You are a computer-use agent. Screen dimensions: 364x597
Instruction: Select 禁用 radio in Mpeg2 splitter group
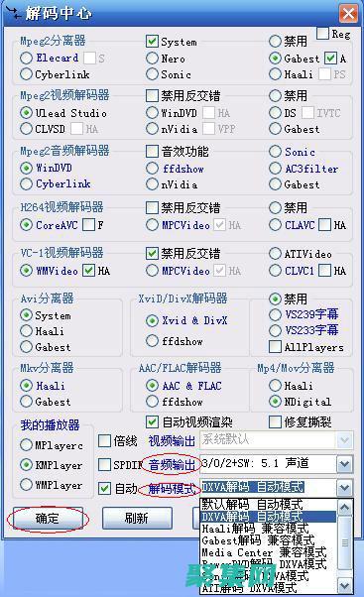275,41
